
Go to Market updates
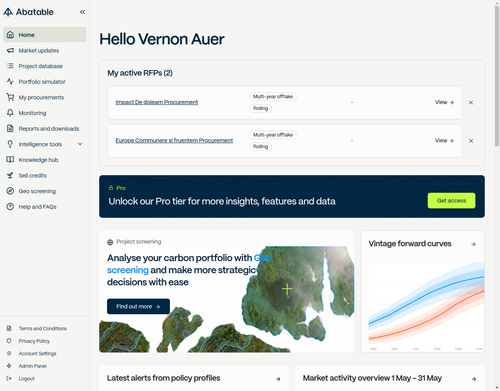click(45, 50)
